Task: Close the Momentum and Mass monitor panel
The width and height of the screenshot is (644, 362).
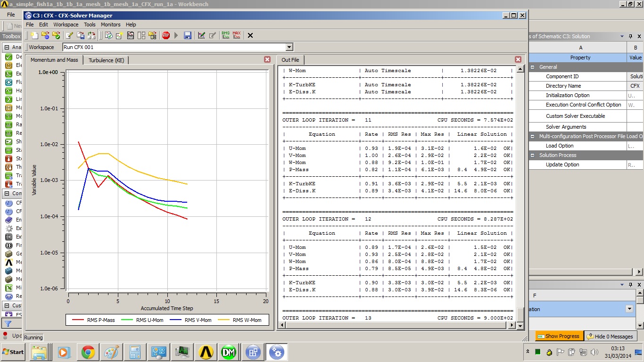Action: 267,59
